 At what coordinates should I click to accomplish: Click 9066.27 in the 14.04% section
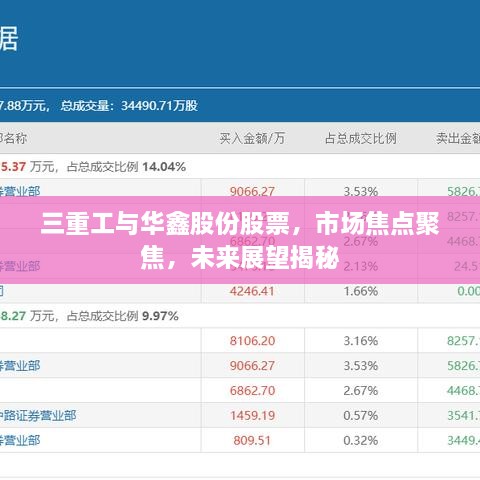pos(252,191)
